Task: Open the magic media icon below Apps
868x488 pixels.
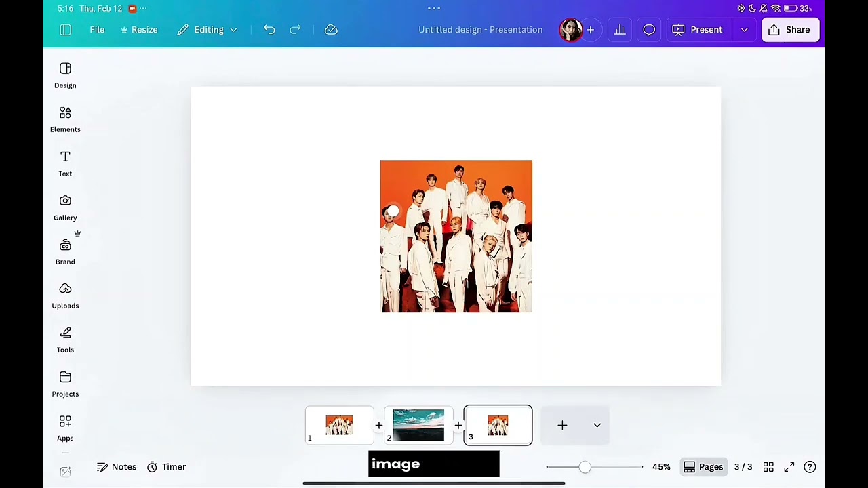Action: tap(65, 472)
